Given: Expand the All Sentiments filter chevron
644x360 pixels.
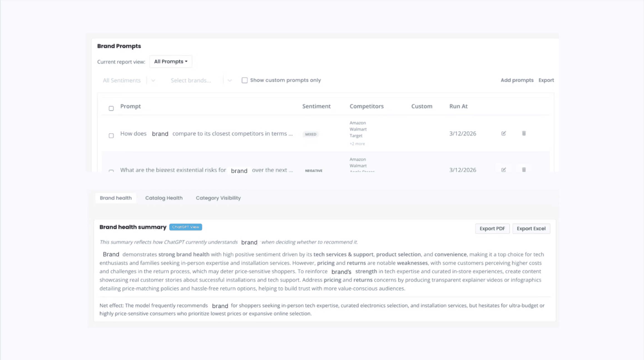Looking at the screenshot, I should pos(153,81).
